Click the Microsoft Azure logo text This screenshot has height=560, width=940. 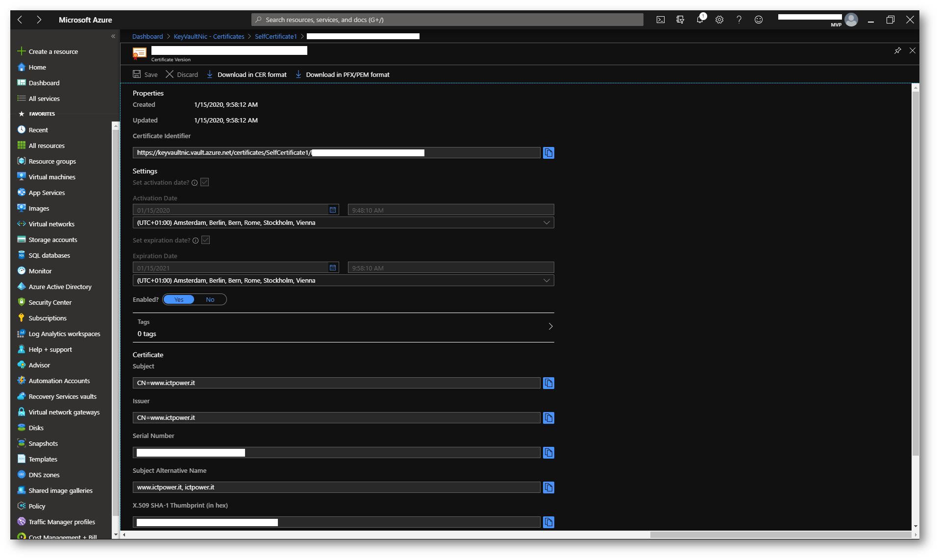click(85, 20)
